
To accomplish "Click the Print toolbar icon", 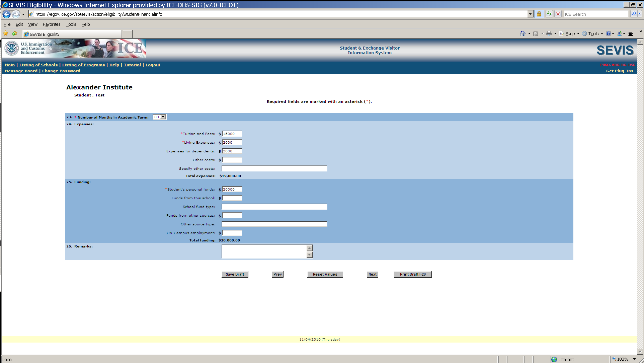I will click(x=549, y=33).
